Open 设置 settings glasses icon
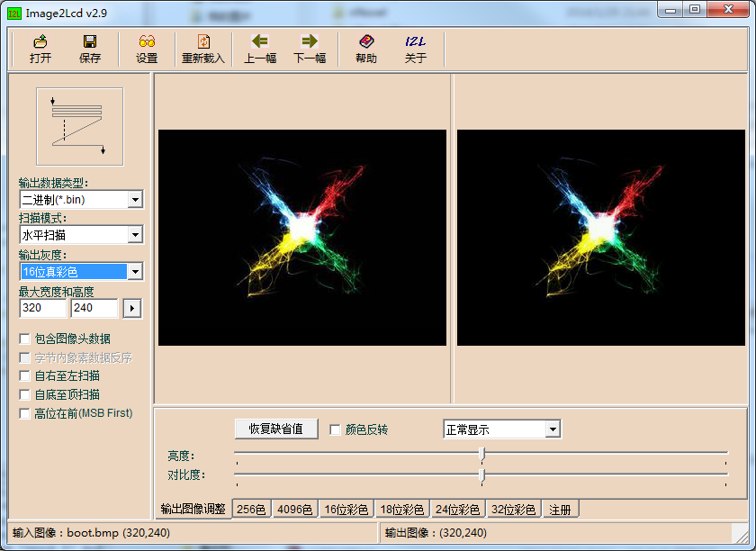The width and height of the screenshot is (756, 551). [x=147, y=49]
